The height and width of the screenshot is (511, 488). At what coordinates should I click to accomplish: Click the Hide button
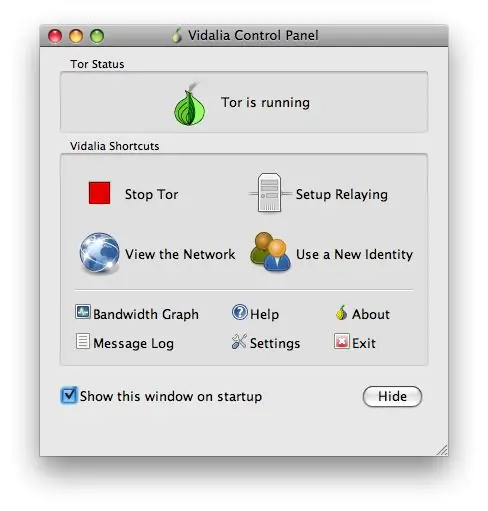pos(392,396)
